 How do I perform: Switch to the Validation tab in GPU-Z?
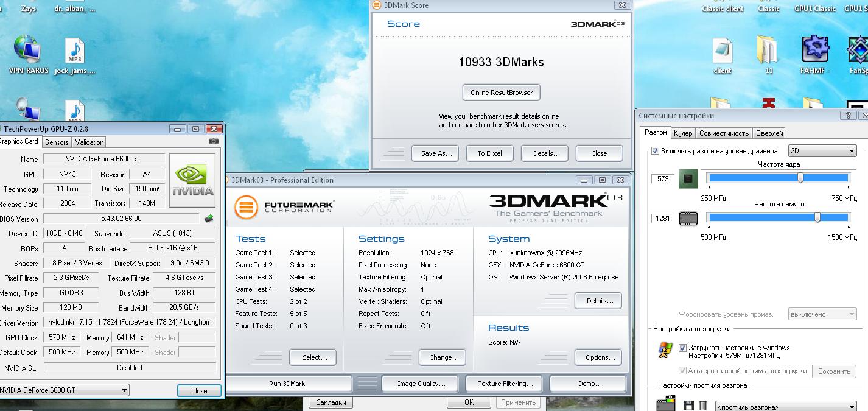tap(89, 142)
